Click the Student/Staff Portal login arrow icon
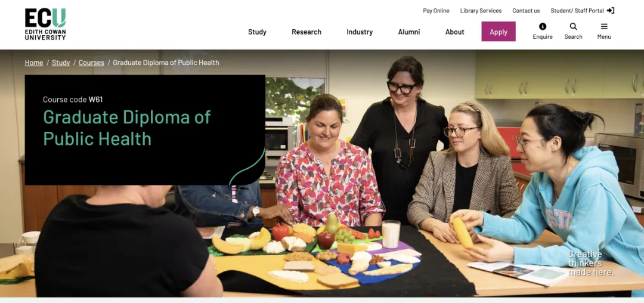Image resolution: width=644 pixels, height=303 pixels. click(x=611, y=11)
